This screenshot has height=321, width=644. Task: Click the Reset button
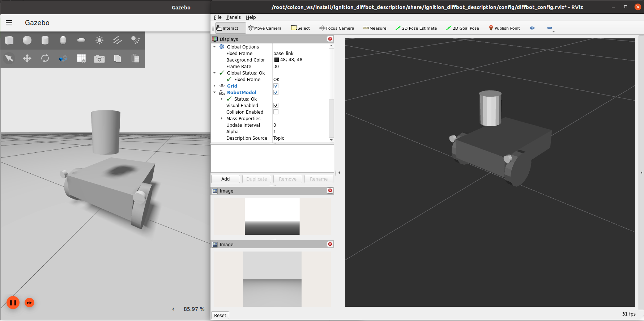(220, 315)
